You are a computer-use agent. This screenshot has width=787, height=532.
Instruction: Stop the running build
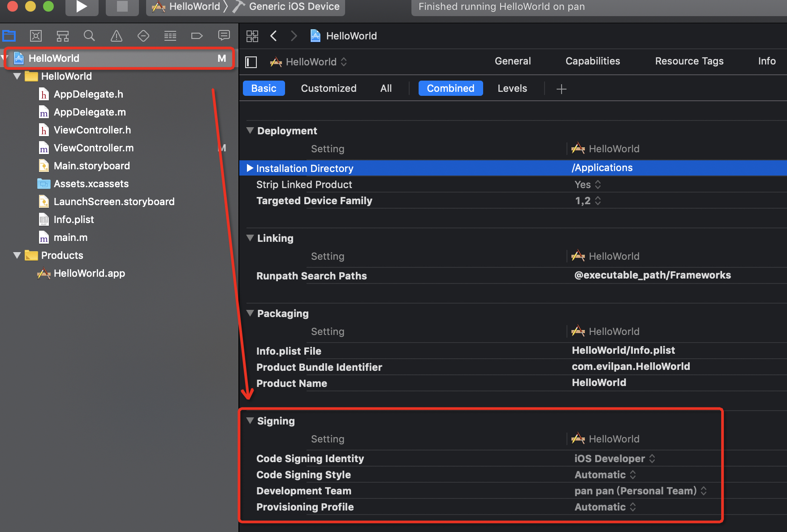[122, 7]
